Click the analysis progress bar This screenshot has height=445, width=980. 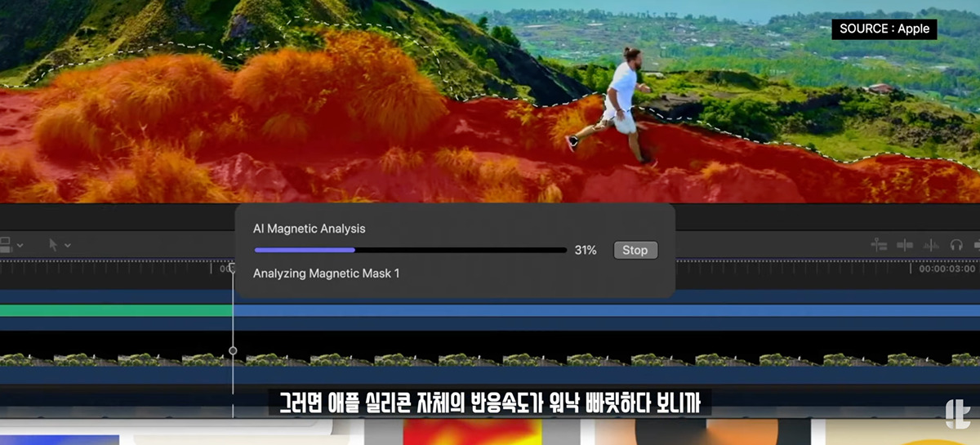[x=410, y=251]
